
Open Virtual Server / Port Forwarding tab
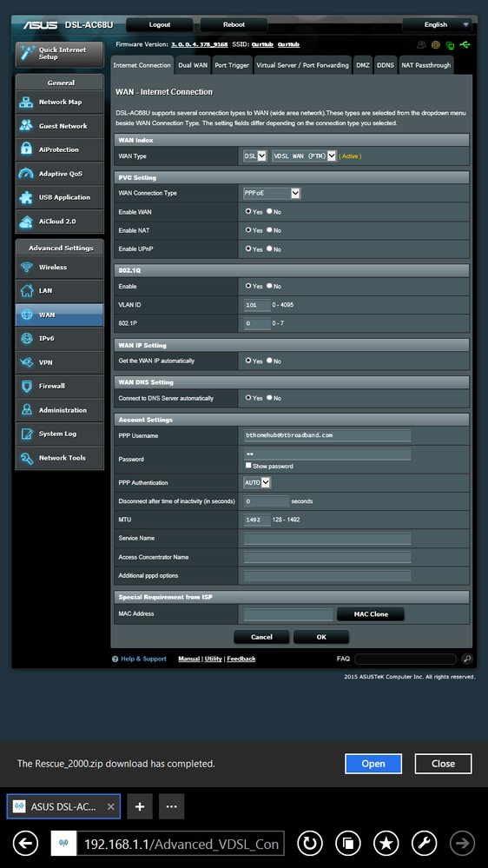303,65
